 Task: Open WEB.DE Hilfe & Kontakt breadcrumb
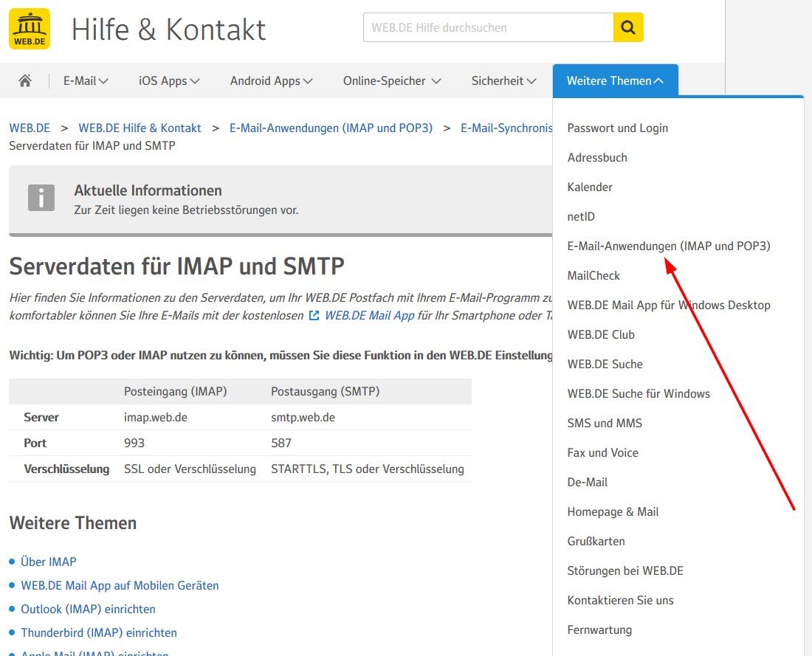pyautogui.click(x=140, y=128)
